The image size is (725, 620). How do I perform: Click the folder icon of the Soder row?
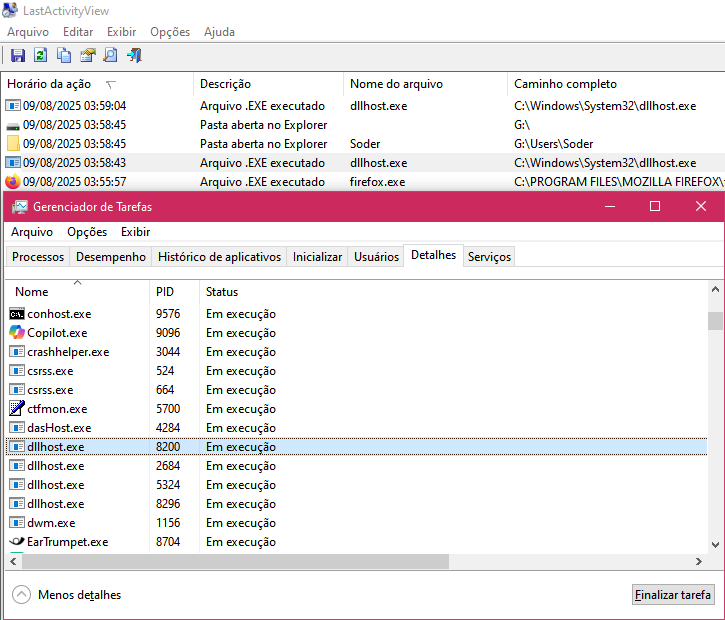tap(13, 144)
